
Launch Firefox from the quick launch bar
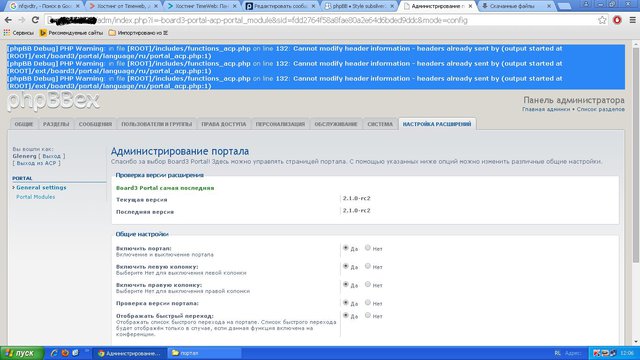[65, 353]
